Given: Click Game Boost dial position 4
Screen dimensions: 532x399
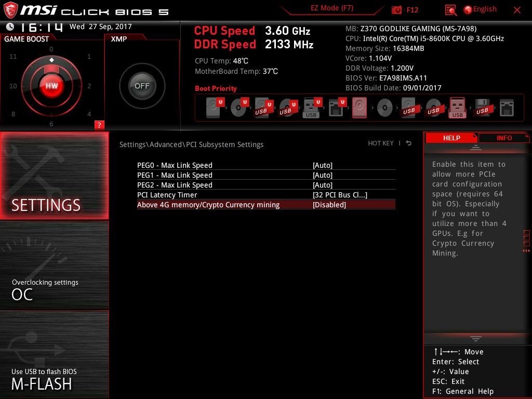Looking at the screenshot, I should click(89, 114).
